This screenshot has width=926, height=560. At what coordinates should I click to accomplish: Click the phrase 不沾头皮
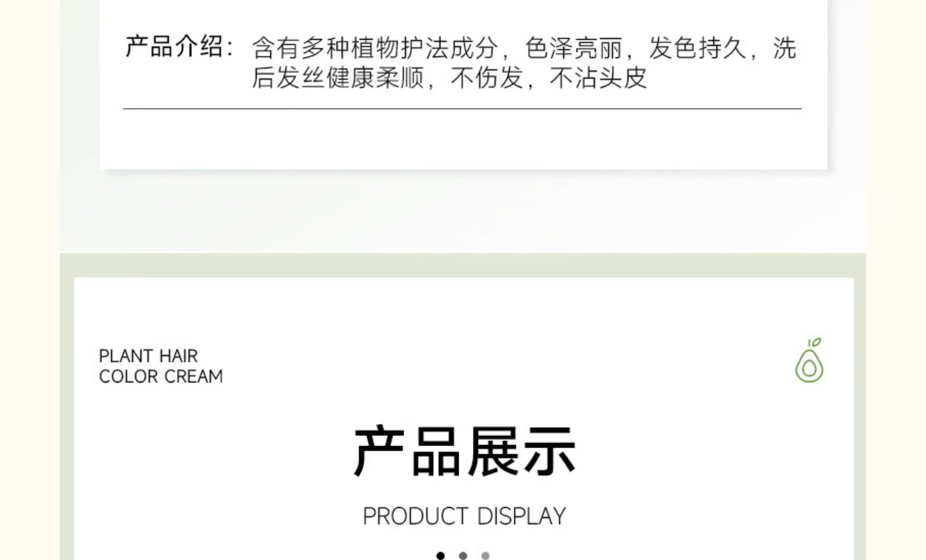point(598,78)
